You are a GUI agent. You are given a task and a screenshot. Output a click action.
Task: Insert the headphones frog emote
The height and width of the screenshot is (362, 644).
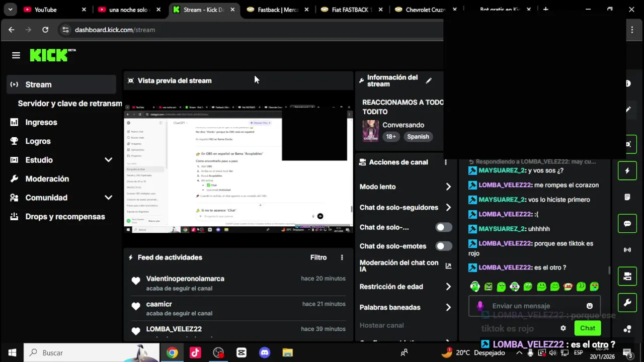click(475, 287)
